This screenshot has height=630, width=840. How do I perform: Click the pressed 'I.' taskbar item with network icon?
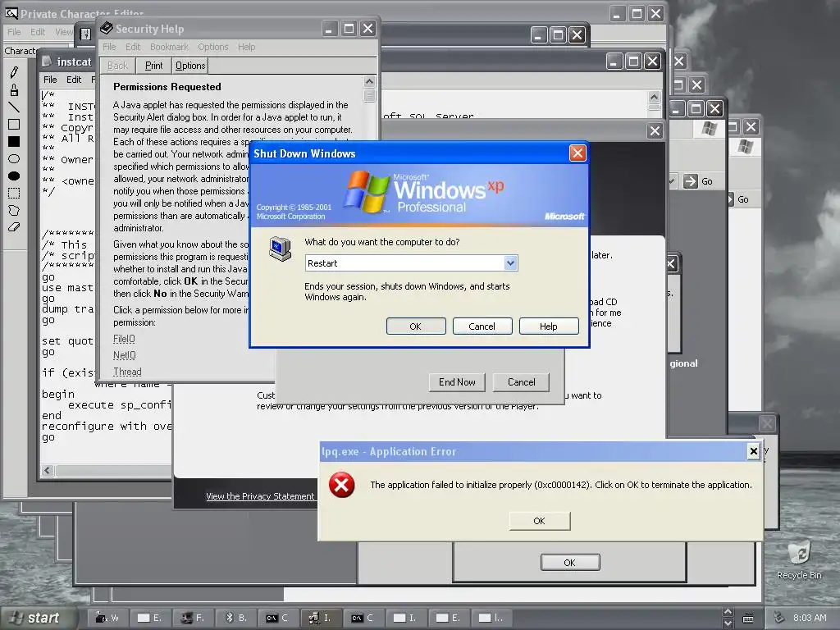[x=322, y=618]
